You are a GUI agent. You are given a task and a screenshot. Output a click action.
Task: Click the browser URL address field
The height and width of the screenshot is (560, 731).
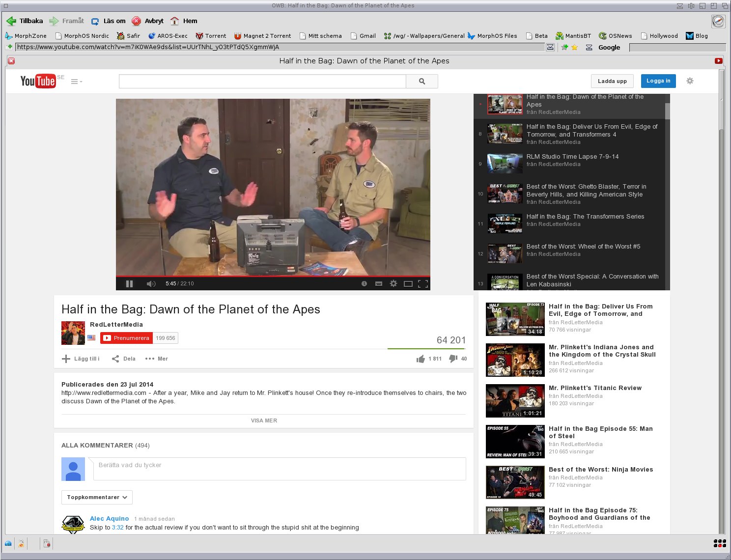(280, 47)
